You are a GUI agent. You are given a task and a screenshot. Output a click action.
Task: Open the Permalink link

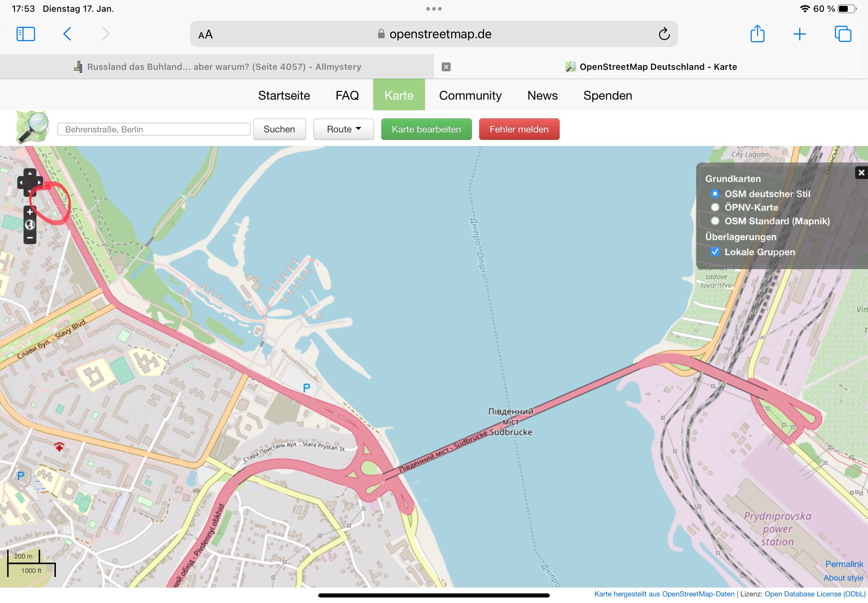[844, 564]
